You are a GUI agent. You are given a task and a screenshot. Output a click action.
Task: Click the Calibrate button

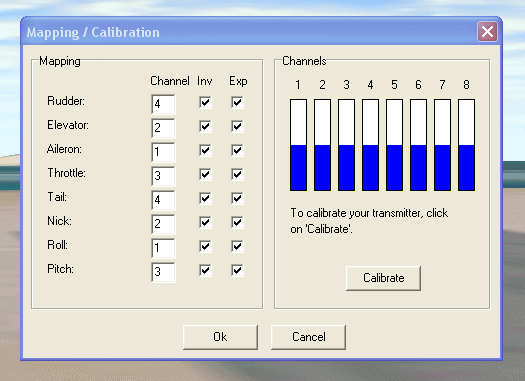click(x=383, y=278)
